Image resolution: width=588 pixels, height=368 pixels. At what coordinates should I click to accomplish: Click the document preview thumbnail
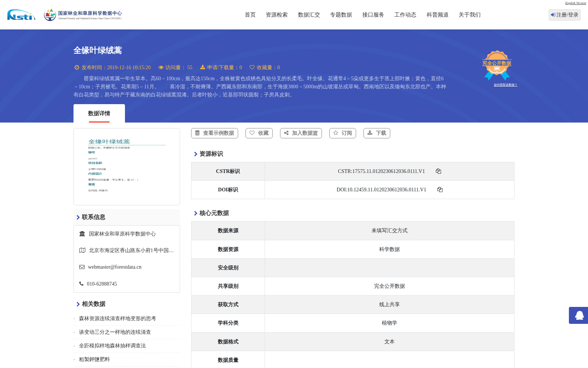(x=127, y=167)
